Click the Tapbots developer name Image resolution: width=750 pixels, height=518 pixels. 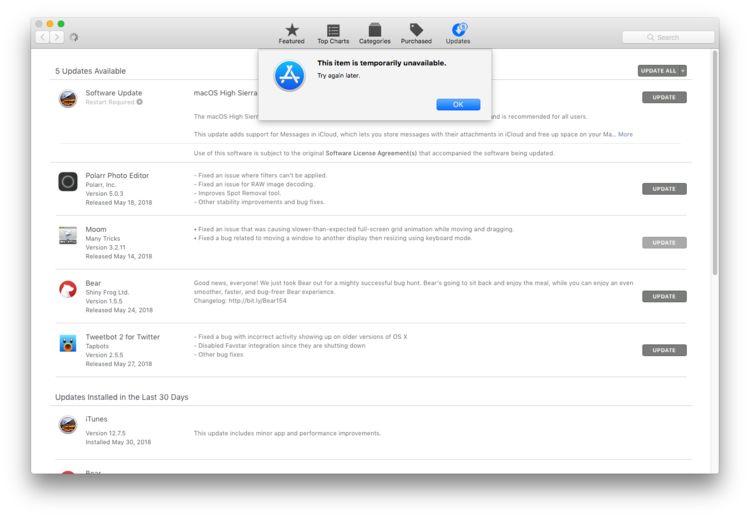[97, 346]
